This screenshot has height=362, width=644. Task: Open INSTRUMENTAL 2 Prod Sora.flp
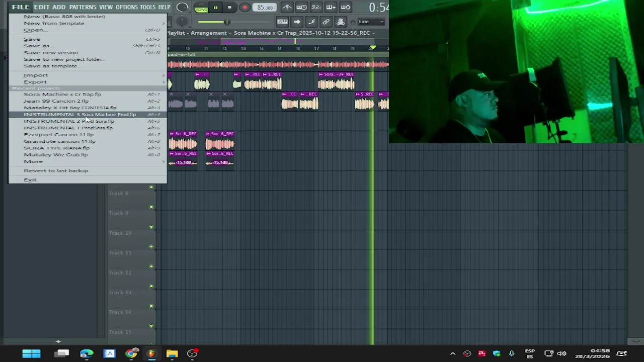pos(88,121)
